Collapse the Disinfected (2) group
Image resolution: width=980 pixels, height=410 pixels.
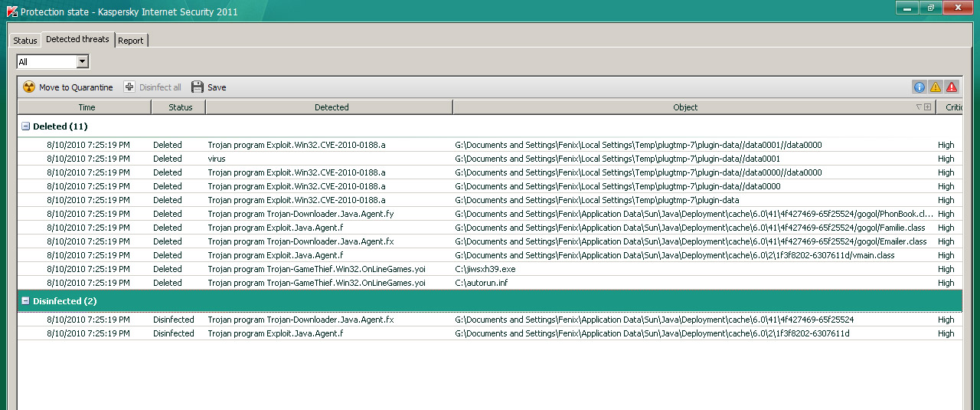[x=25, y=301]
